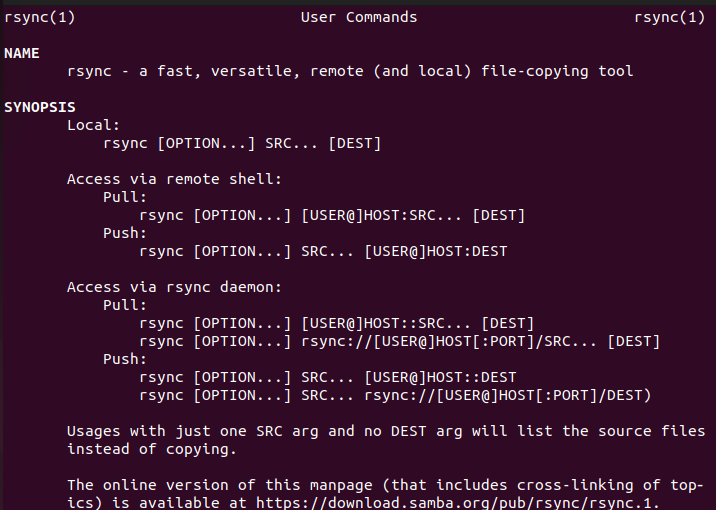This screenshot has height=510, width=716.
Task: Click the [USER@]HOST:DEST push command line
Action: point(323,251)
